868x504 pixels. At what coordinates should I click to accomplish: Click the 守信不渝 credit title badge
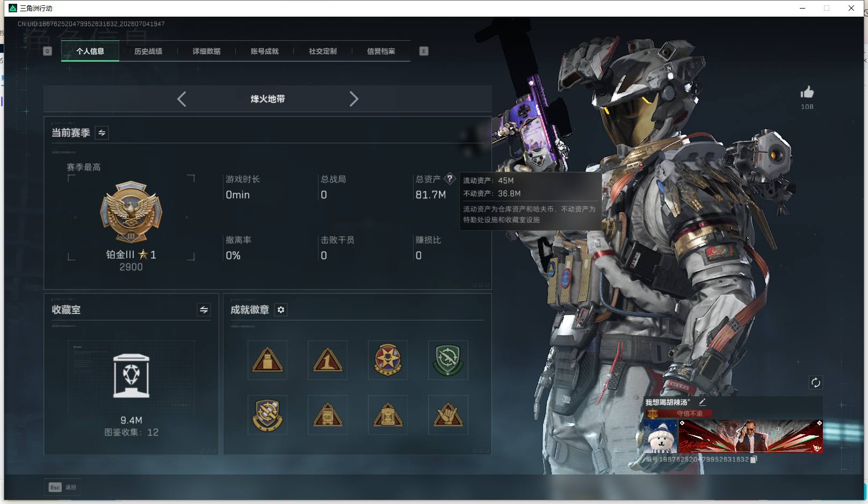tap(679, 413)
